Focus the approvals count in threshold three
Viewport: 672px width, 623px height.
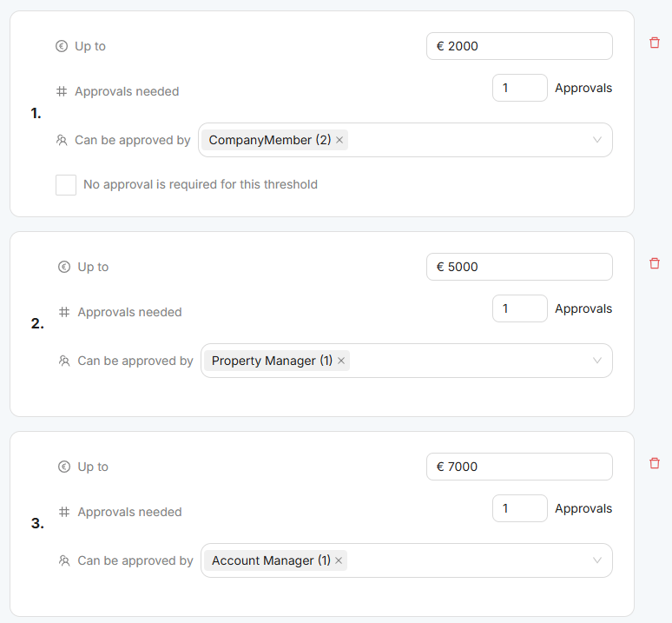[x=519, y=508]
